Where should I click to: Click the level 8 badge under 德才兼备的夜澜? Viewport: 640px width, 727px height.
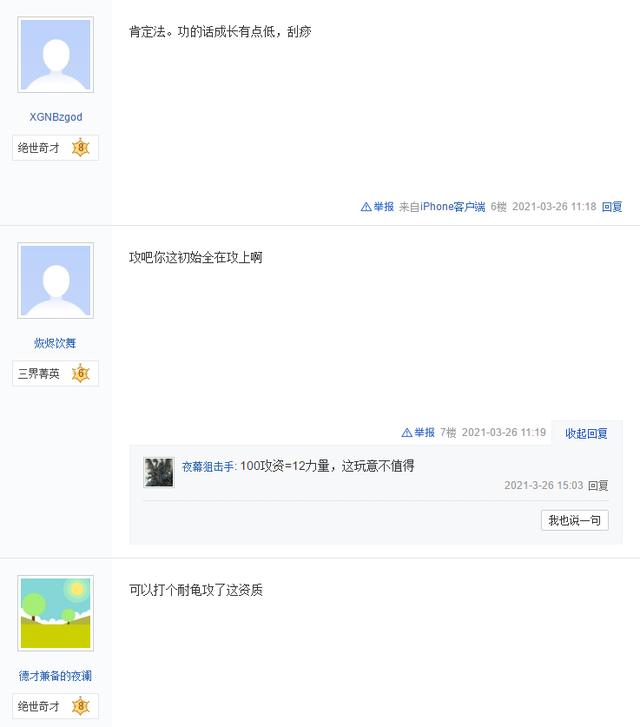coord(81,707)
